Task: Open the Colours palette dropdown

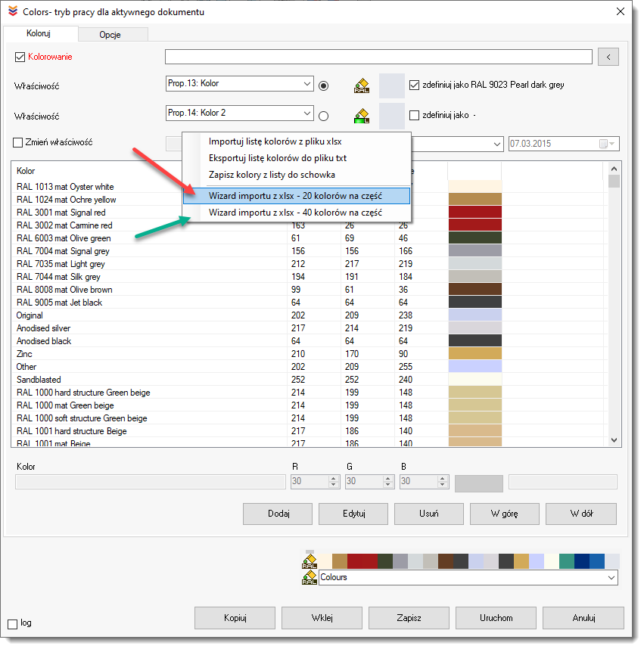Action: coord(611,578)
